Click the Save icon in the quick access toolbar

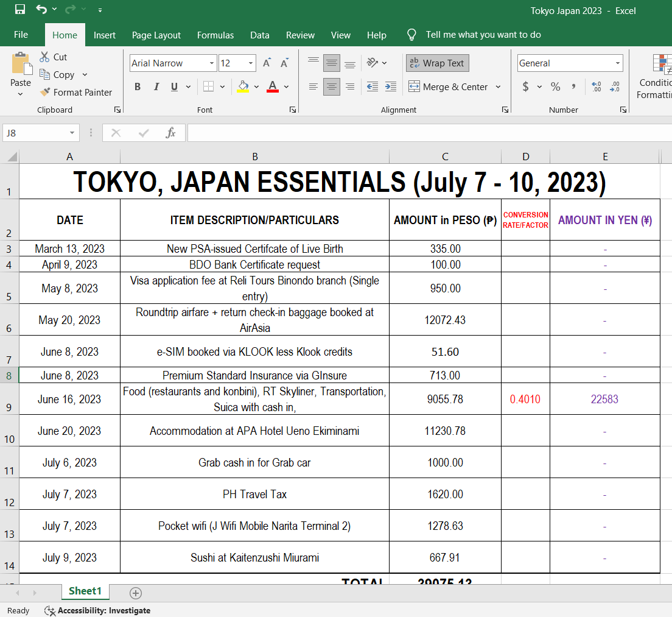(19, 9)
